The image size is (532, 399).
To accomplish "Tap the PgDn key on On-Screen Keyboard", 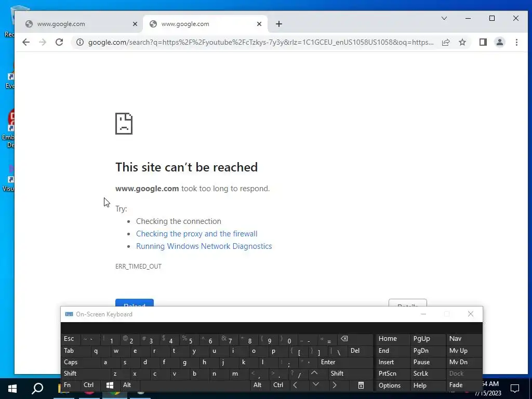I will point(428,351).
